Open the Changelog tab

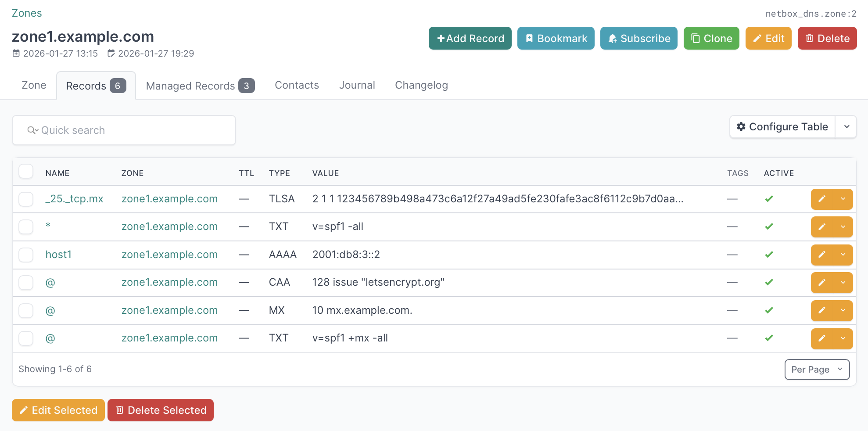coord(421,85)
